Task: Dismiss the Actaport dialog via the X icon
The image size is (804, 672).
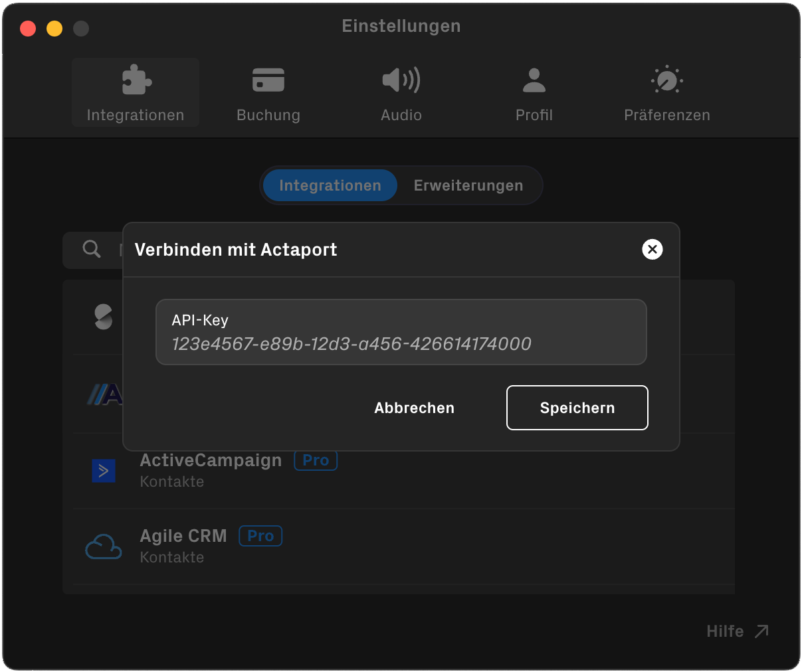Action: 653,250
